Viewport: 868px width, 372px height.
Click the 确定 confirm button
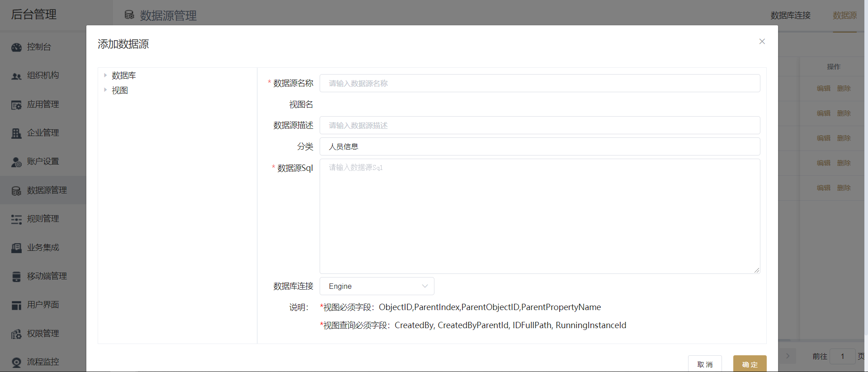pos(750,364)
